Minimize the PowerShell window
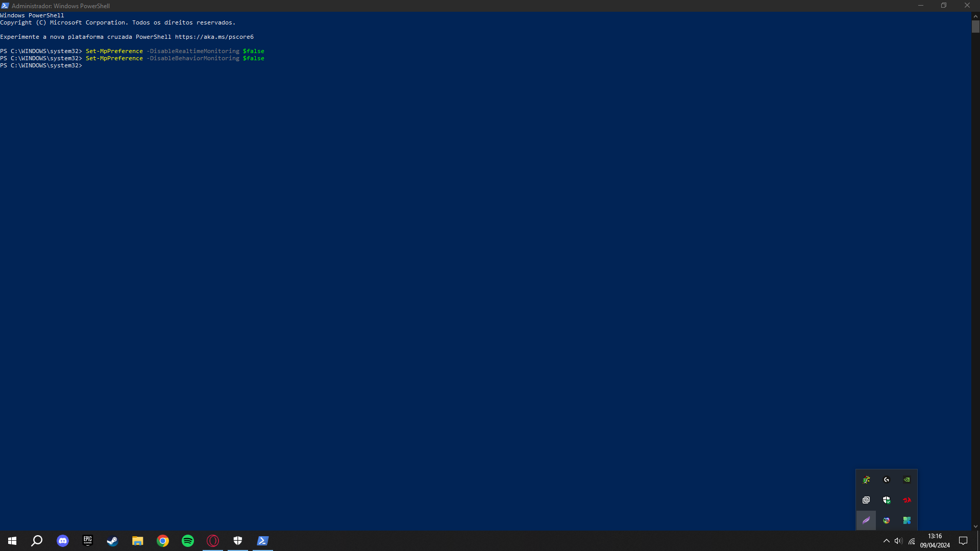 pos(921,6)
